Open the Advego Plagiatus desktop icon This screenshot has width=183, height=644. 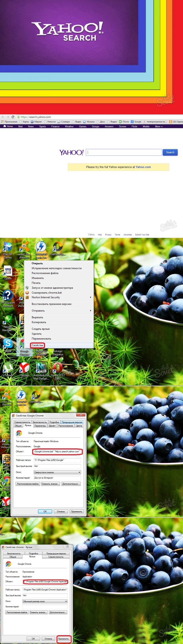[58, 352]
